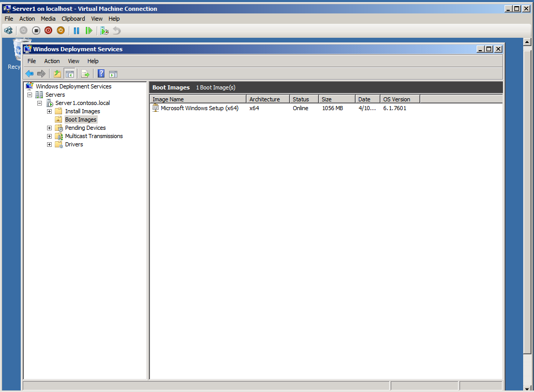
Task: Open WDS console View menu
Action: (x=73, y=61)
